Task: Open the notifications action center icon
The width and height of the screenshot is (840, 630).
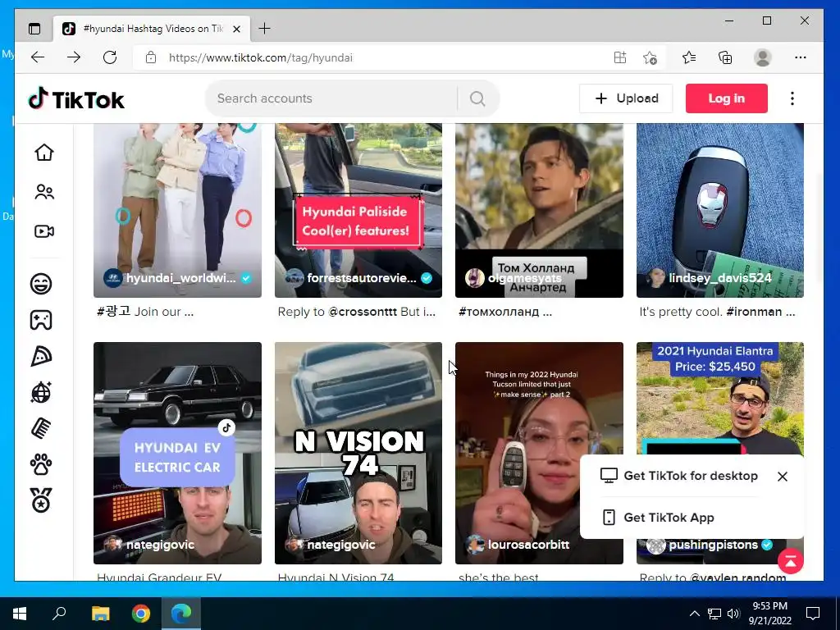Action: click(x=813, y=614)
